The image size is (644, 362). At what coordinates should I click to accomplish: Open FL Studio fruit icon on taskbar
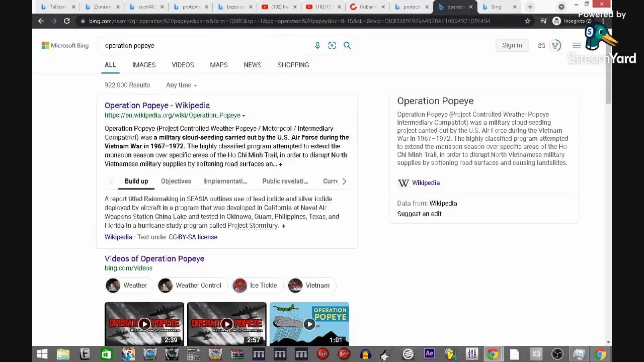[x=450, y=354]
